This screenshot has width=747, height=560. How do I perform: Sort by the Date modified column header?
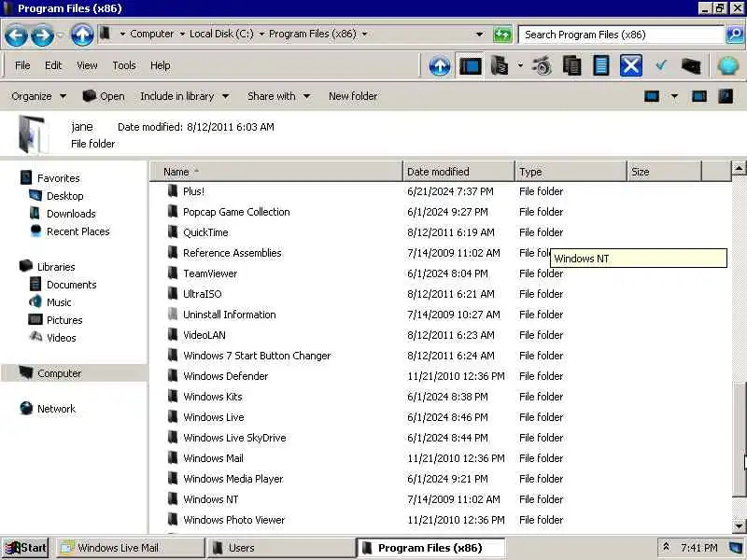click(458, 172)
